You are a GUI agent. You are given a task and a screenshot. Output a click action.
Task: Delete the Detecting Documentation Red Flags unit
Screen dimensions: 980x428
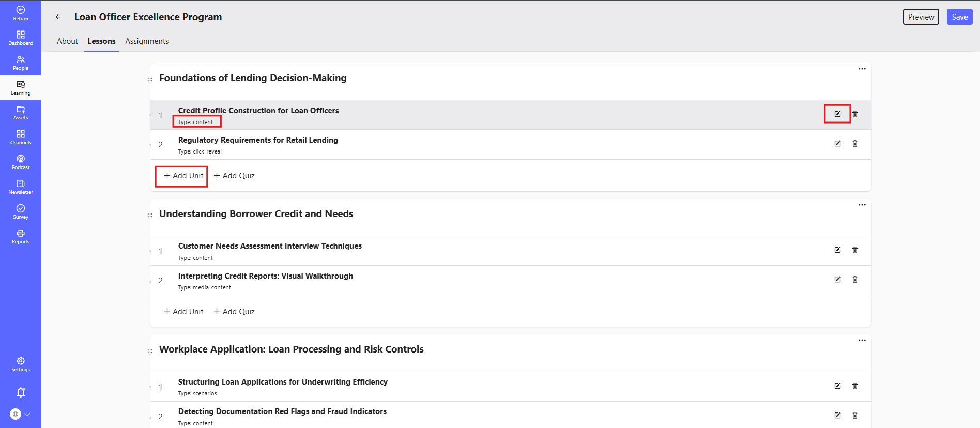click(x=855, y=415)
